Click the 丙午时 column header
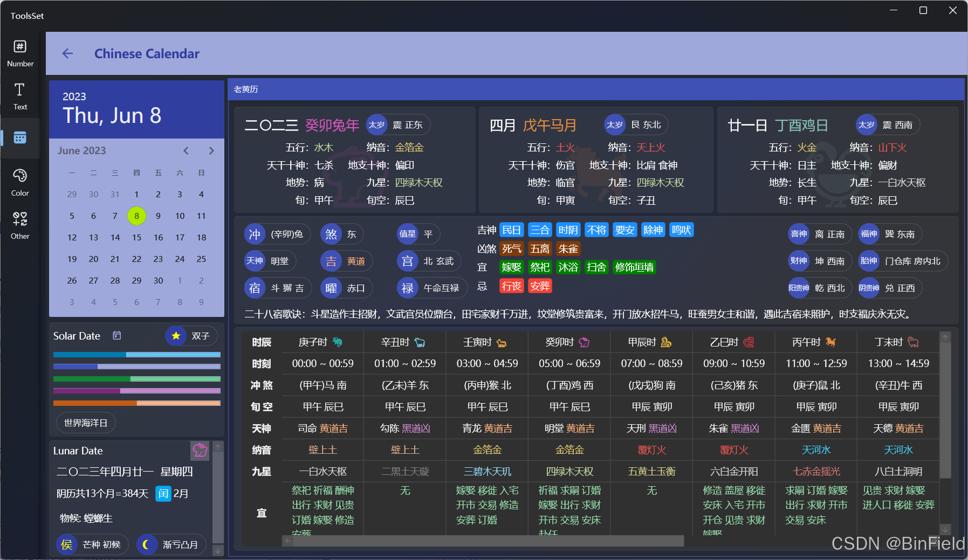Screen dimensions: 968x560 click(x=816, y=342)
